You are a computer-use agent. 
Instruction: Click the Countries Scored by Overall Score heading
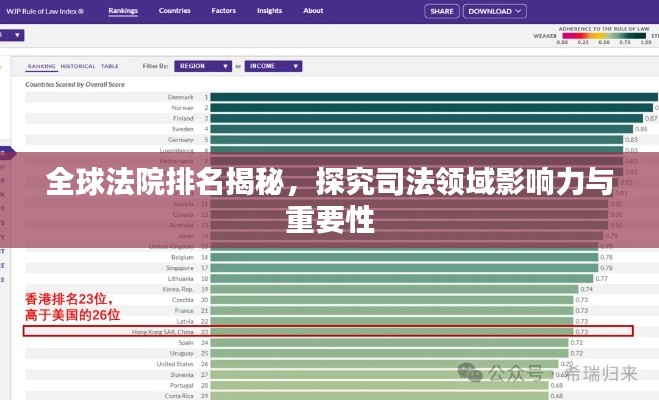[75, 84]
